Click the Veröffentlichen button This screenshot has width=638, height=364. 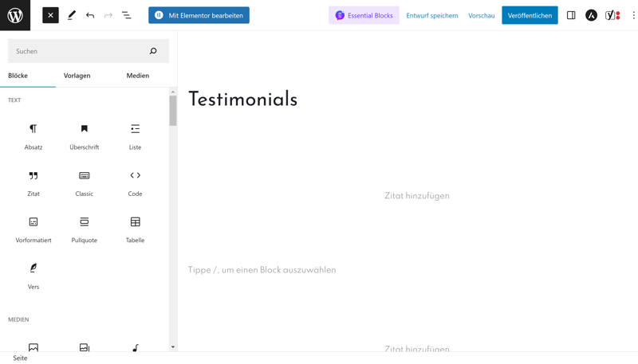pos(530,15)
